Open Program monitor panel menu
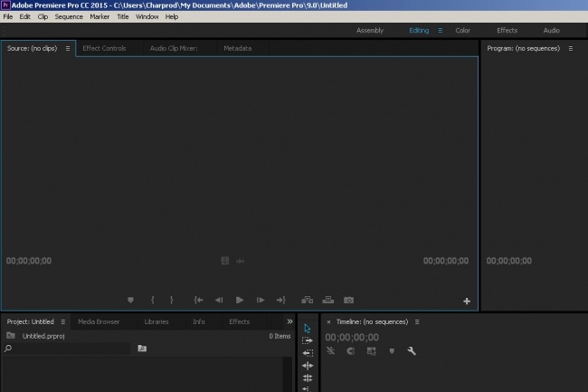588x392 pixels. 571,48
